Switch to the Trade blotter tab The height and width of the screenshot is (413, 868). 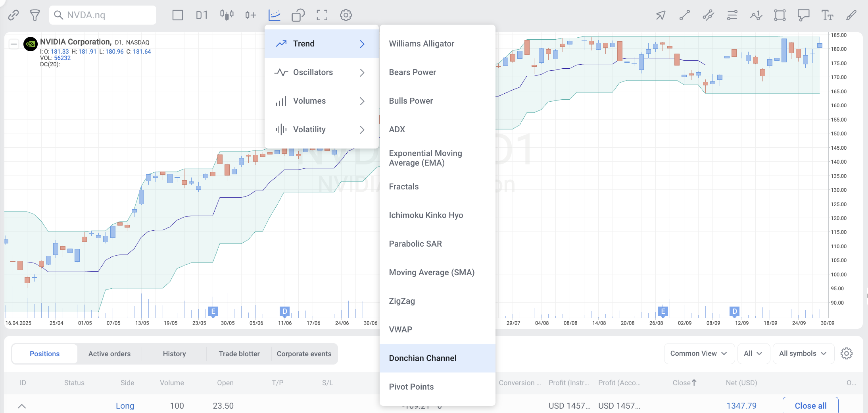pos(239,354)
